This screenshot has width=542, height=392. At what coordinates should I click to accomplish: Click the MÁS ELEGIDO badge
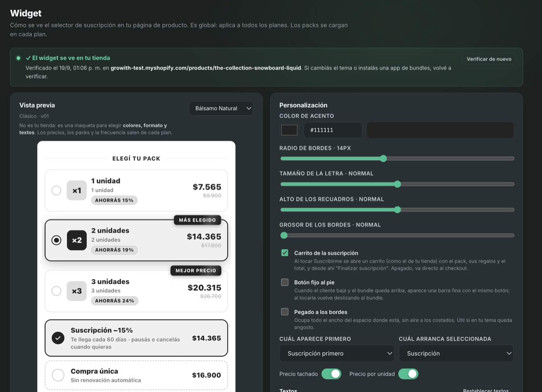coord(197,220)
